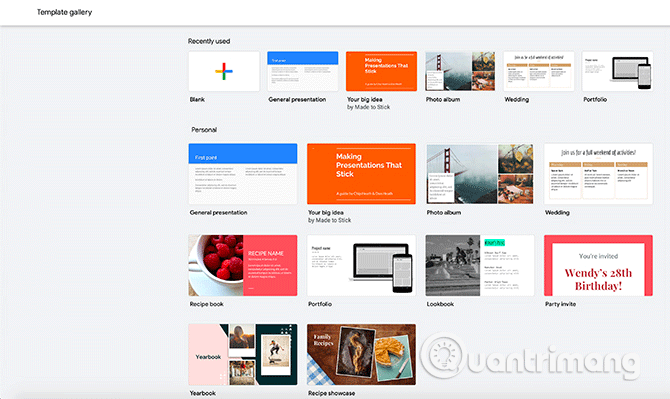Choose the Portfolio template in Personal section
Screen dimensions: 670x399
[x=361, y=265]
